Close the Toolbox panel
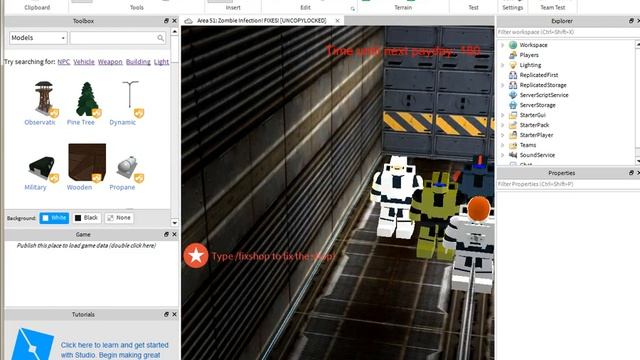 click(174, 21)
